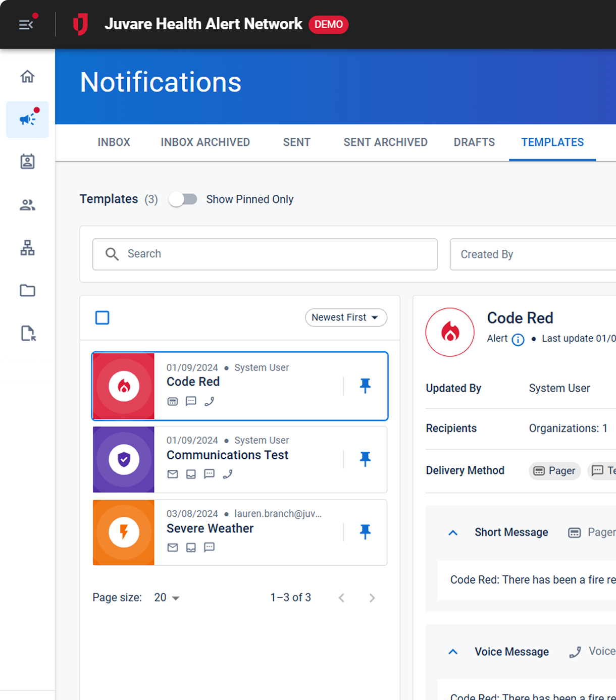
Task: Open the organization hierarchy sidebar icon
Action: pos(27,248)
